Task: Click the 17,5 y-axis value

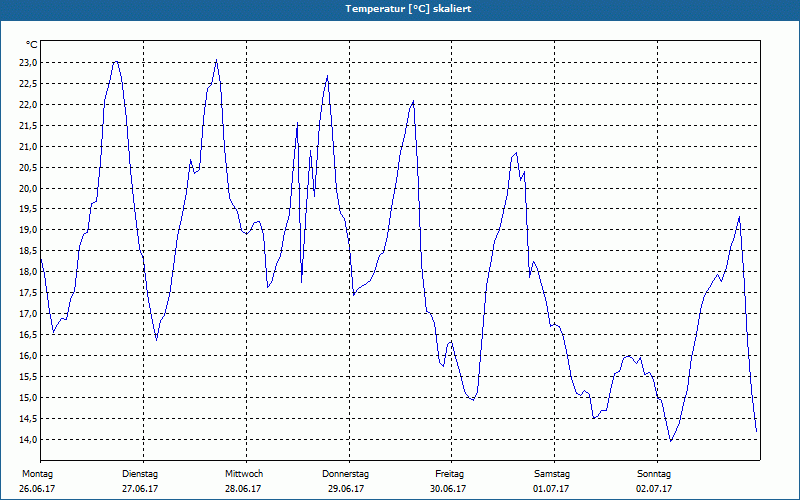Action: pos(28,292)
